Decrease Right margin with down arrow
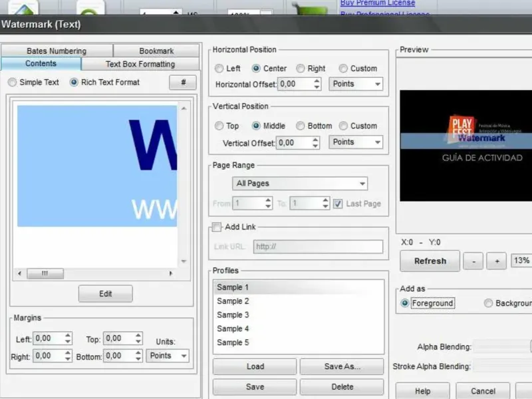This screenshot has height=399, width=532. click(68, 359)
